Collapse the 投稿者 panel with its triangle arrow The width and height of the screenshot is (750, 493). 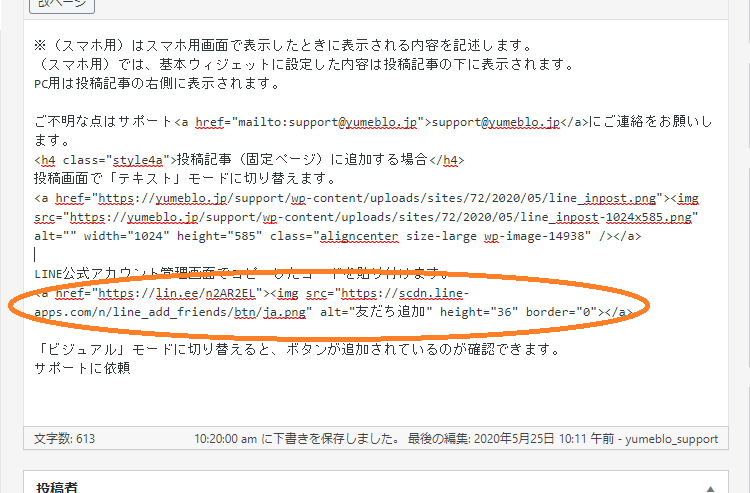[x=710, y=488]
